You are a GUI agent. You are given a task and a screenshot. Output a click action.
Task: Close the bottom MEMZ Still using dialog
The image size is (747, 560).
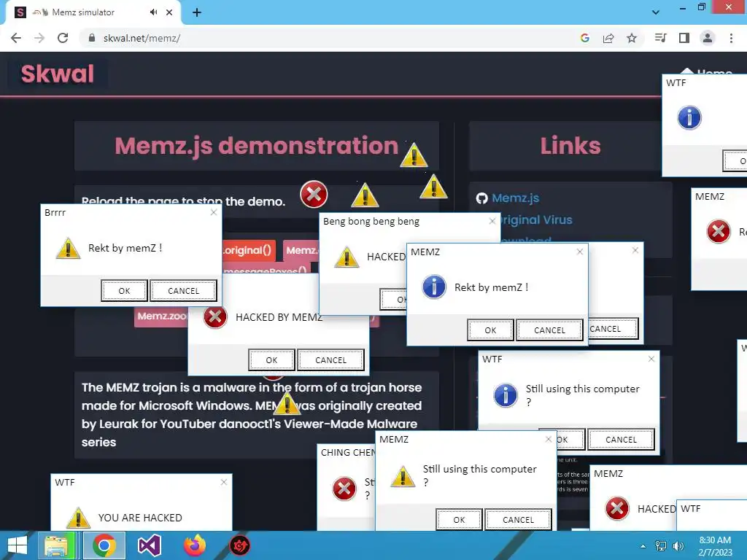549,439
